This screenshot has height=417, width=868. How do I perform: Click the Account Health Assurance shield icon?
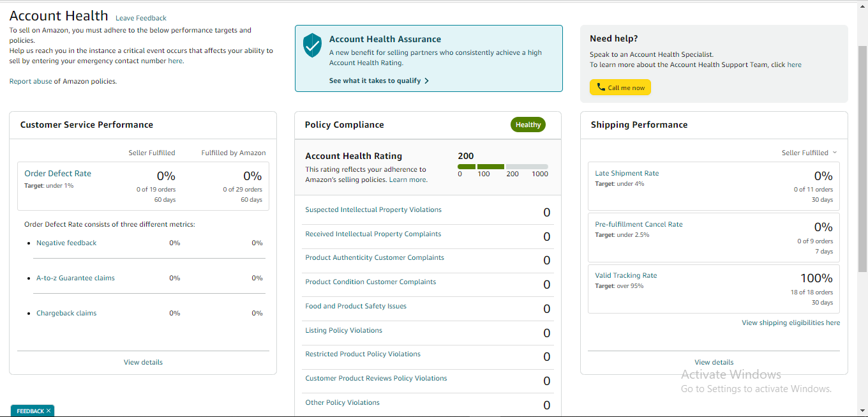point(312,45)
